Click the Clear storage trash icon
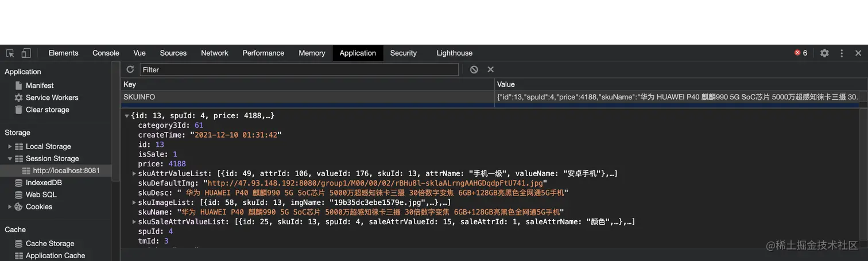Viewport: 868px width, 261px height. [19, 110]
